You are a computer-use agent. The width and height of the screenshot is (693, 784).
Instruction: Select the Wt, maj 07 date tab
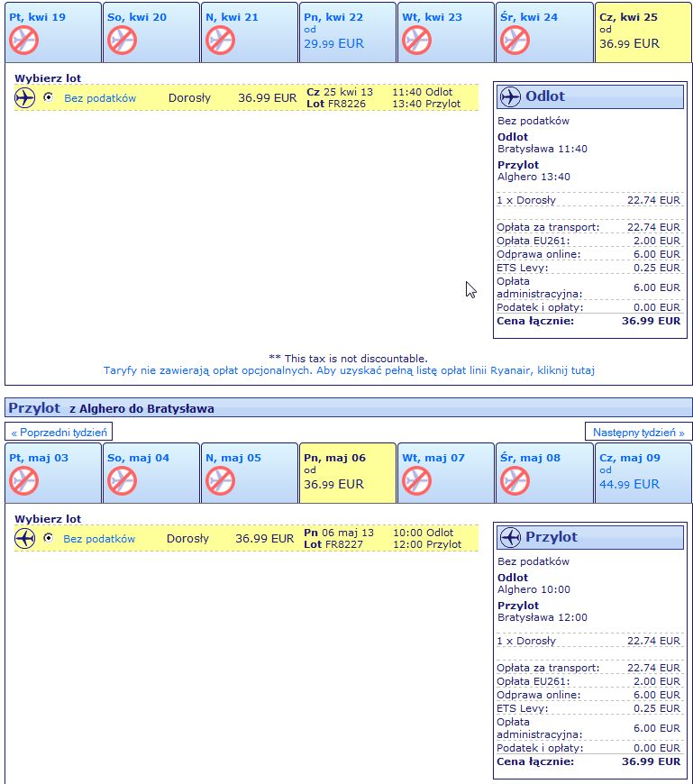click(445, 473)
